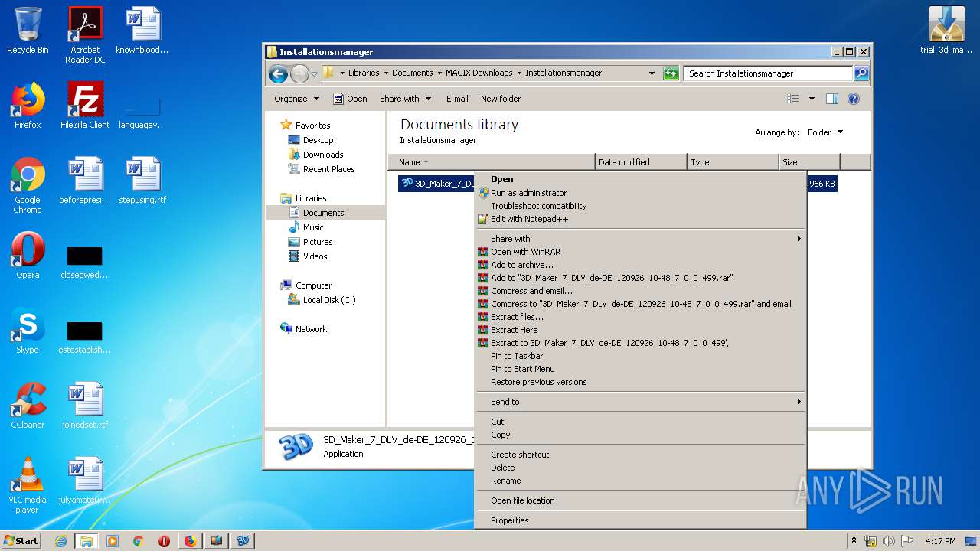980x551 pixels.
Task: Choose Extract Here in context menu
Action: [x=641, y=330]
